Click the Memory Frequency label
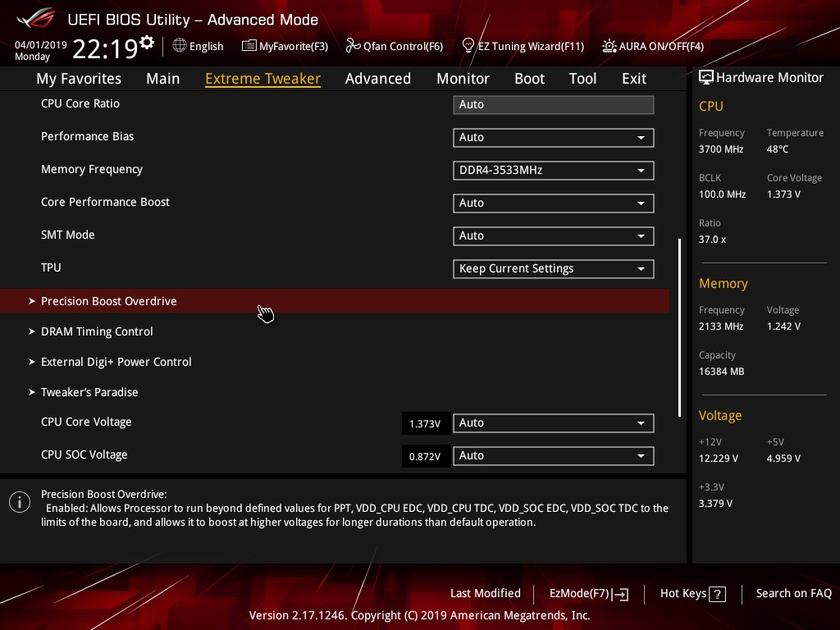 [92, 170]
